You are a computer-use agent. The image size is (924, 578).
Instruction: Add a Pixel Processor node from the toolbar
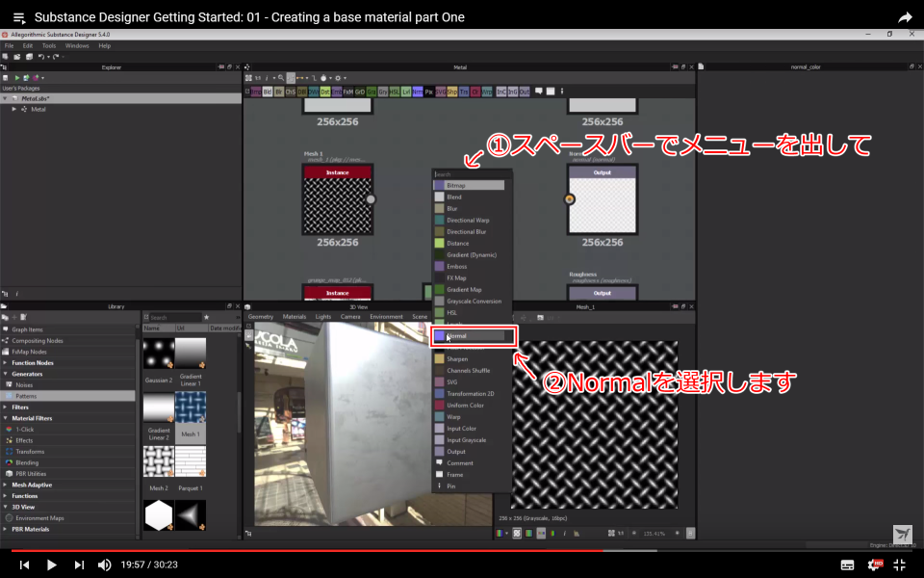[429, 92]
